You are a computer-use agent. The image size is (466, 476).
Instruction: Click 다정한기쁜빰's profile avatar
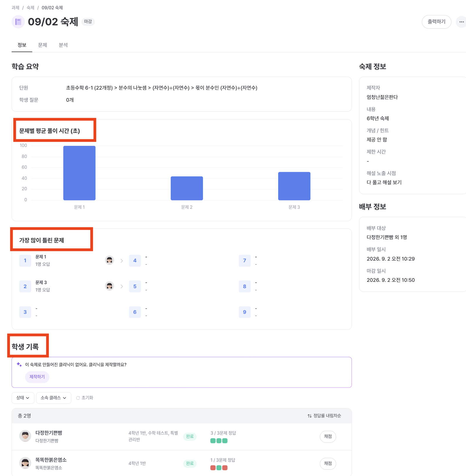click(25, 436)
